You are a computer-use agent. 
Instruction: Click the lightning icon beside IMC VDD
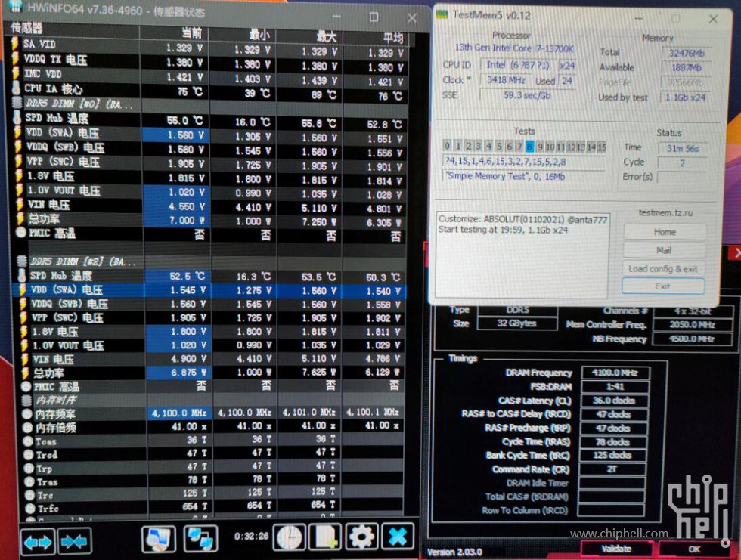coord(16,73)
